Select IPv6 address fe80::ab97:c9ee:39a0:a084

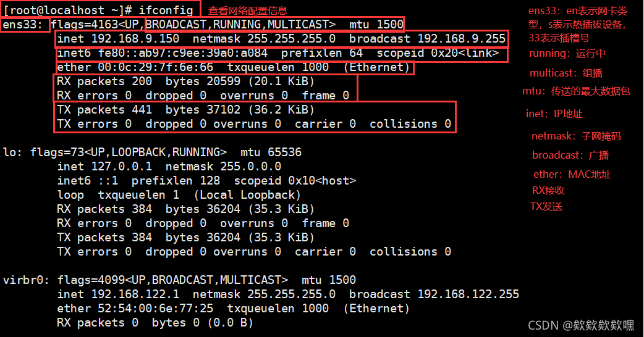tap(183, 53)
